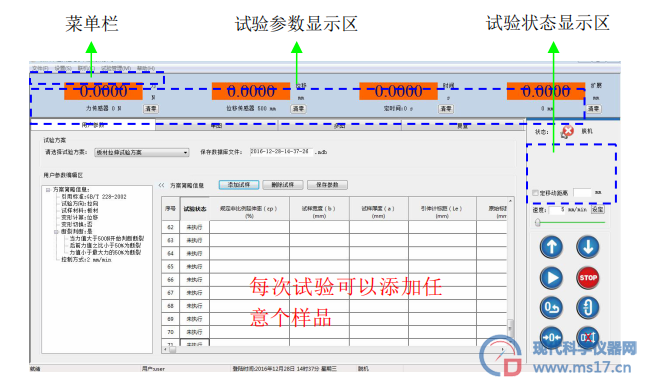Start the test with the play button
The image size is (649, 387).
[551, 278]
